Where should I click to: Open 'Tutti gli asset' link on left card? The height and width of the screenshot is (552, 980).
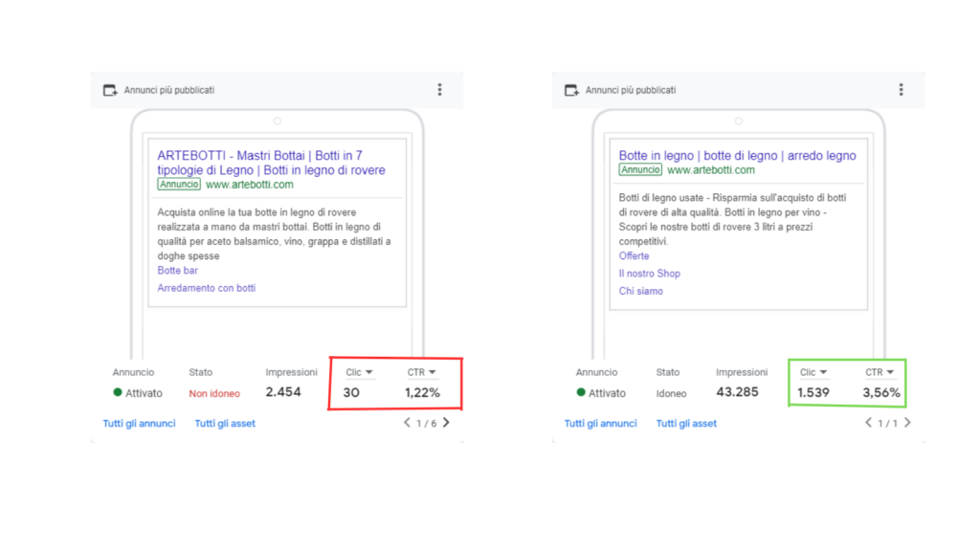[225, 424]
